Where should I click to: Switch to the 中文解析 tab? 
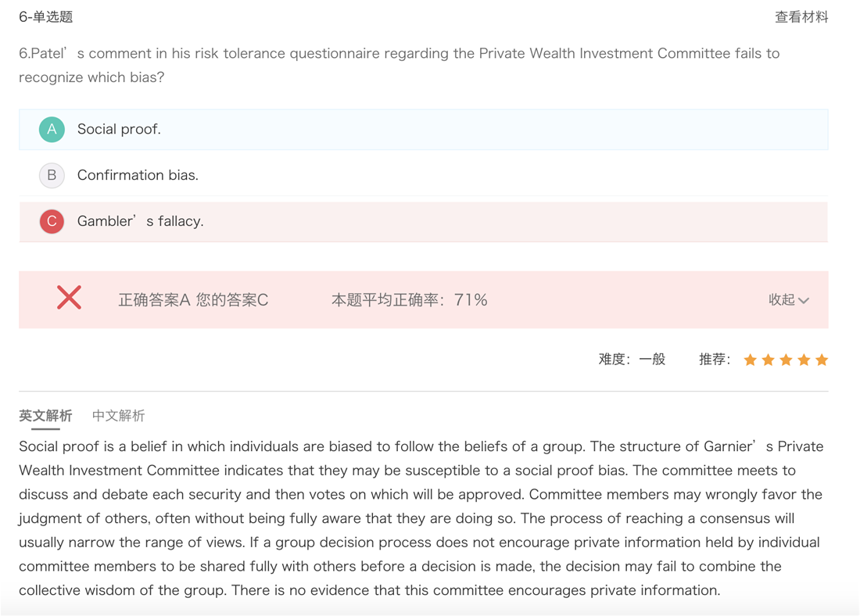tap(118, 416)
